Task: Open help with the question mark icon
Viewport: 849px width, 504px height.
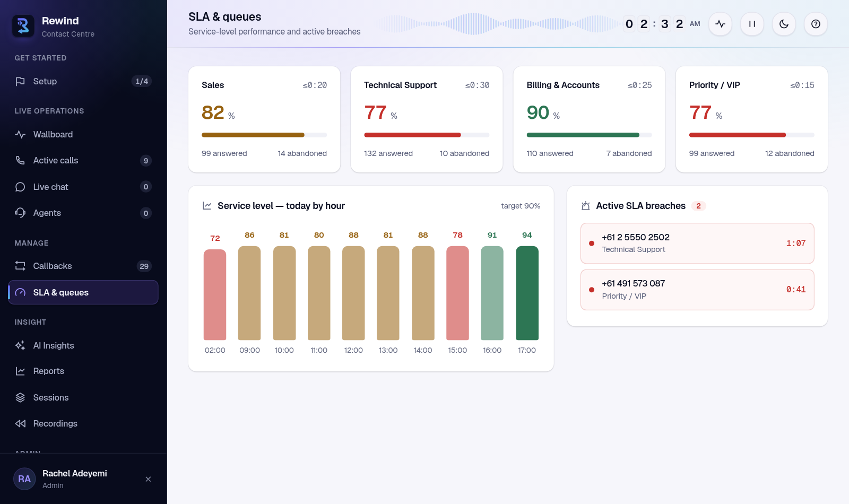Action: click(x=816, y=24)
